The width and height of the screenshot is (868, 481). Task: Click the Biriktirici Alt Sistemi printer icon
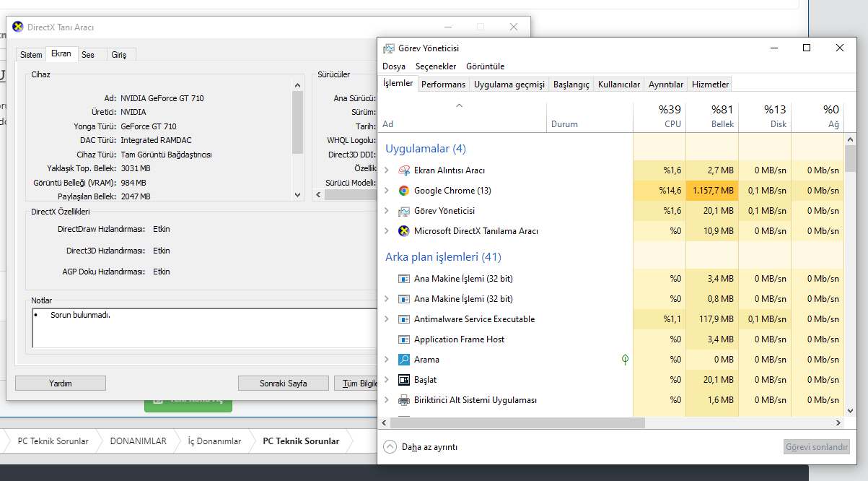404,400
